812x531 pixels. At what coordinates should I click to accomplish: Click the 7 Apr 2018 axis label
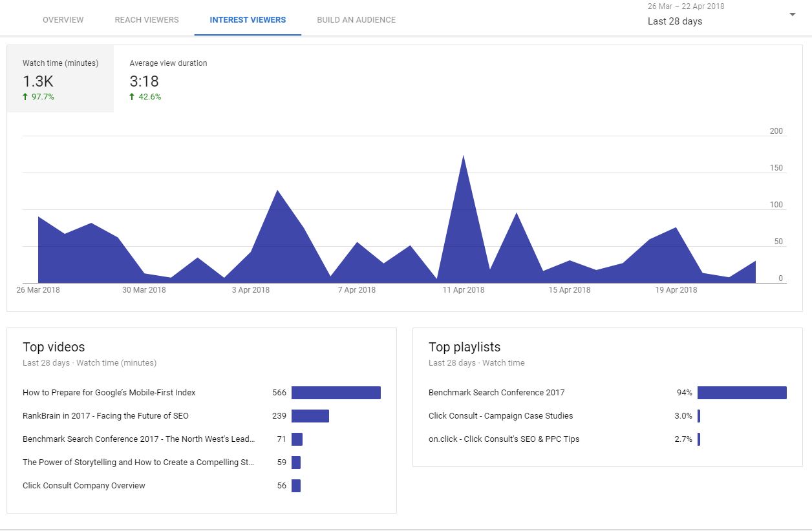pos(357,290)
